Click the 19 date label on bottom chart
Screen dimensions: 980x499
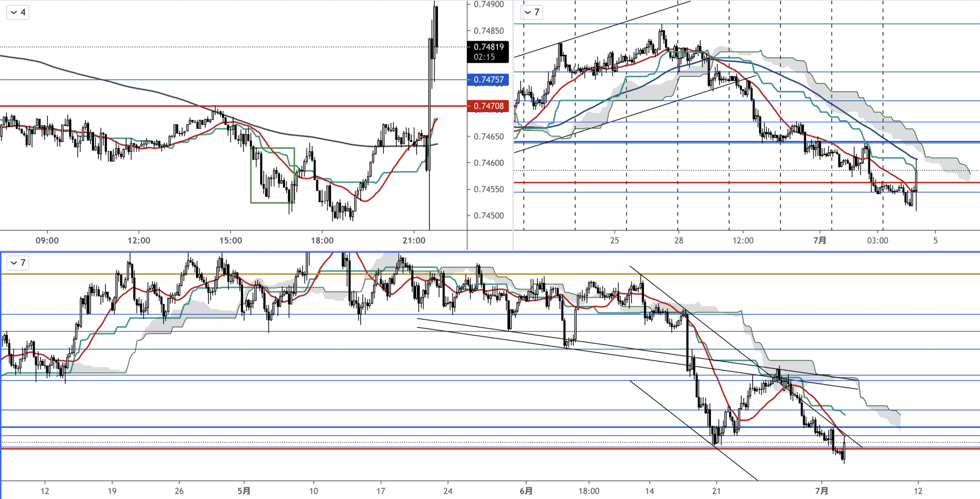pyautogui.click(x=112, y=491)
